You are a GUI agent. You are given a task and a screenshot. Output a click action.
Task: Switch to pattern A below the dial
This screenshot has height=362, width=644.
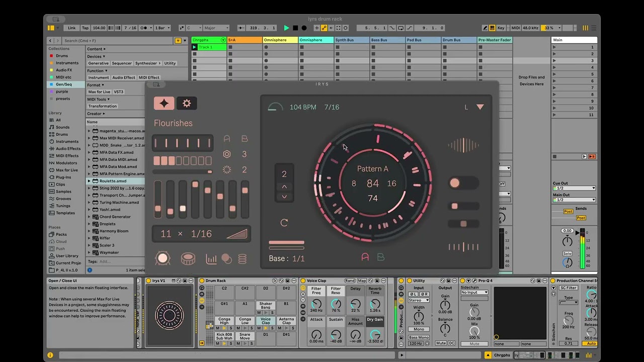click(x=365, y=257)
